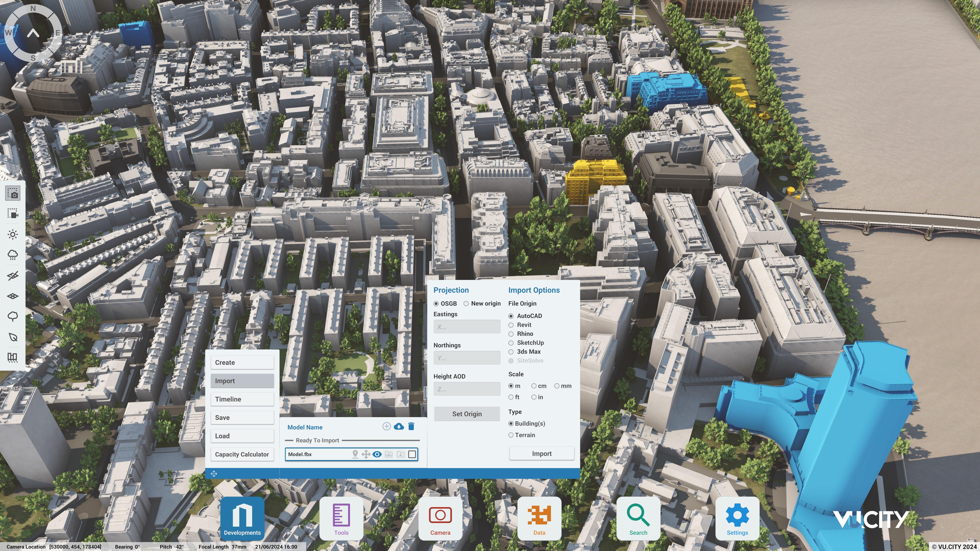Click the trash delete icon in model list
The height and width of the screenshot is (551, 980).
(411, 426)
